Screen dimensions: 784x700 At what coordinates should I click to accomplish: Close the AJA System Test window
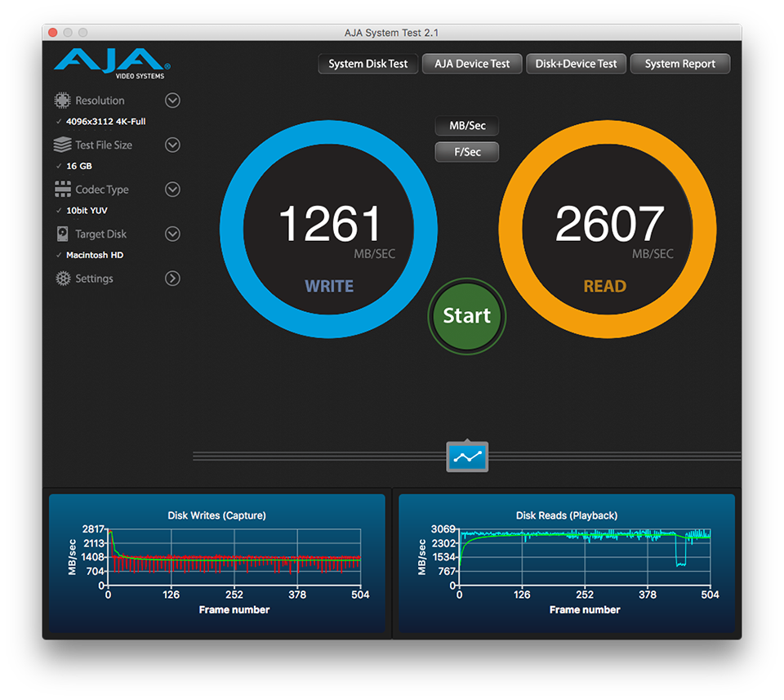[x=52, y=33]
